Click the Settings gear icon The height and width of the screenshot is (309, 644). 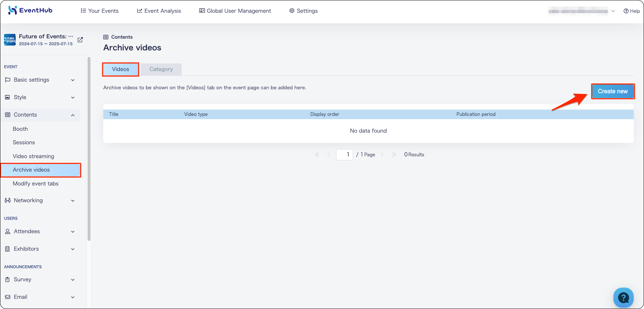pyautogui.click(x=292, y=11)
